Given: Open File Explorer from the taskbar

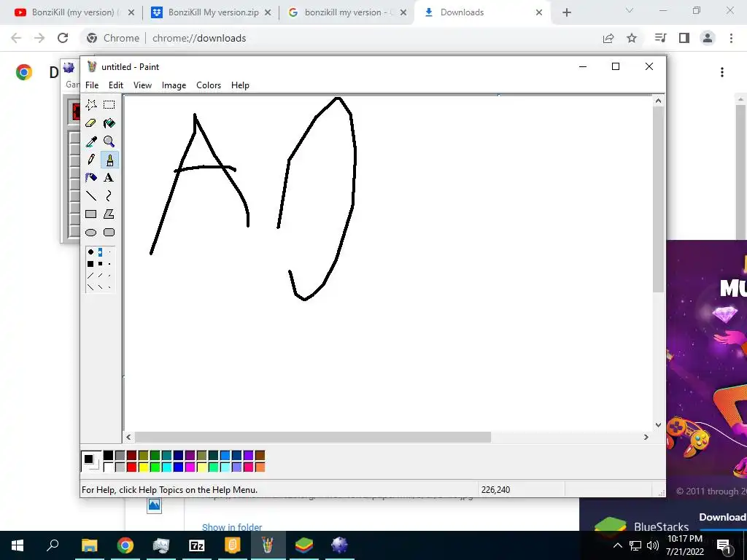Looking at the screenshot, I should pyautogui.click(x=90, y=545).
